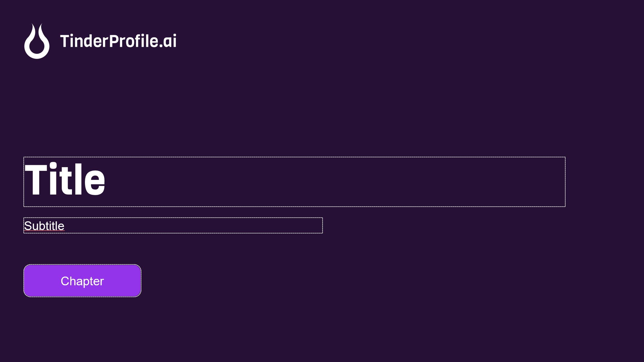Image resolution: width=644 pixels, height=362 pixels.
Task: Click the TinderProfile.ai brand text
Action: pyautogui.click(x=118, y=41)
